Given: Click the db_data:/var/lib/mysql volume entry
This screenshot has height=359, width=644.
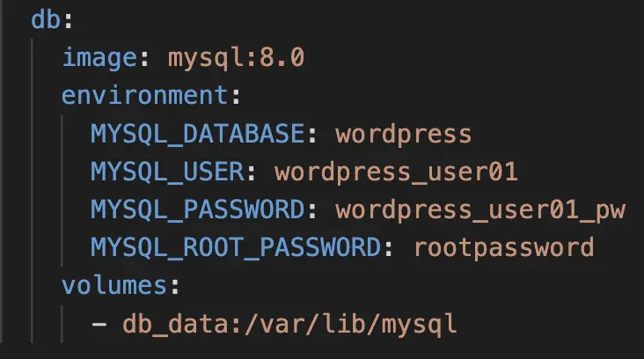Looking at the screenshot, I should pyautogui.click(x=289, y=324).
